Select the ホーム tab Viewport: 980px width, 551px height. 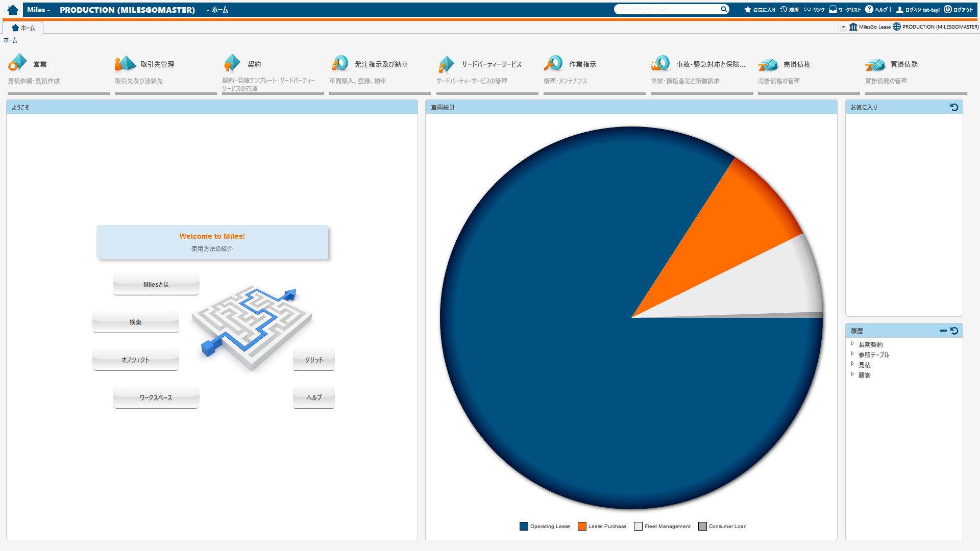click(x=23, y=28)
